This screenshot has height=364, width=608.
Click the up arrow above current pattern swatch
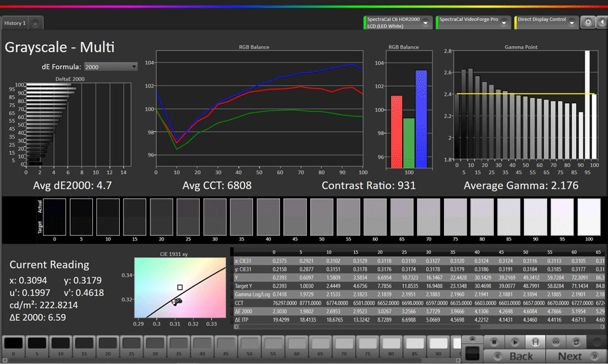[x=472, y=339]
